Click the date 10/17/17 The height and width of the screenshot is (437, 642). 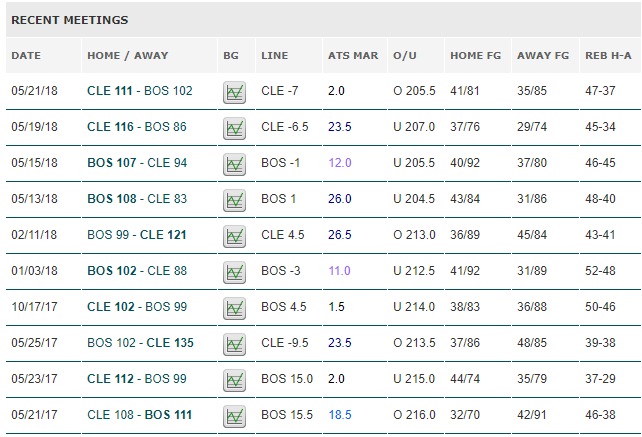[34, 307]
